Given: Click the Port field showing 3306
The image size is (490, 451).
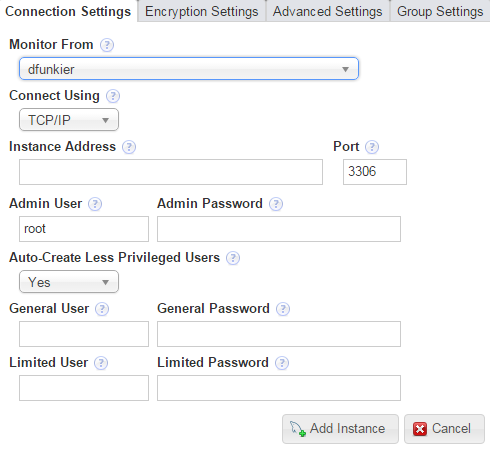Looking at the screenshot, I should (x=375, y=172).
